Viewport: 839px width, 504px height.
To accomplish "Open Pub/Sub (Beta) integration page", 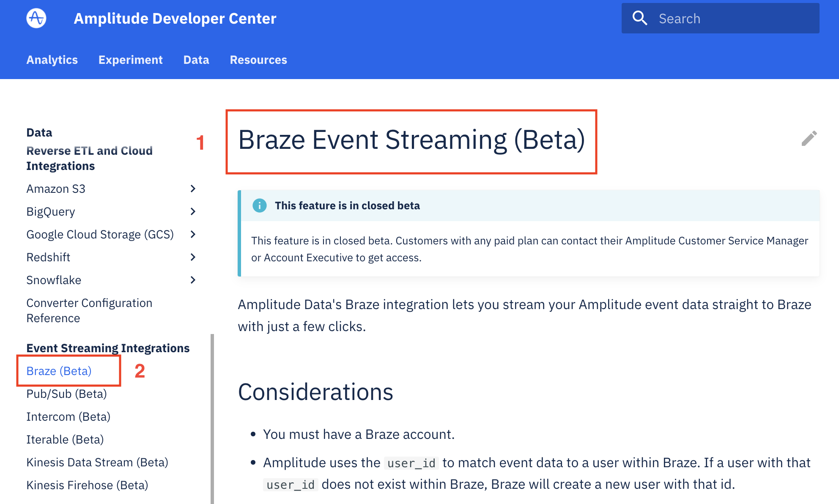I will 66,394.
